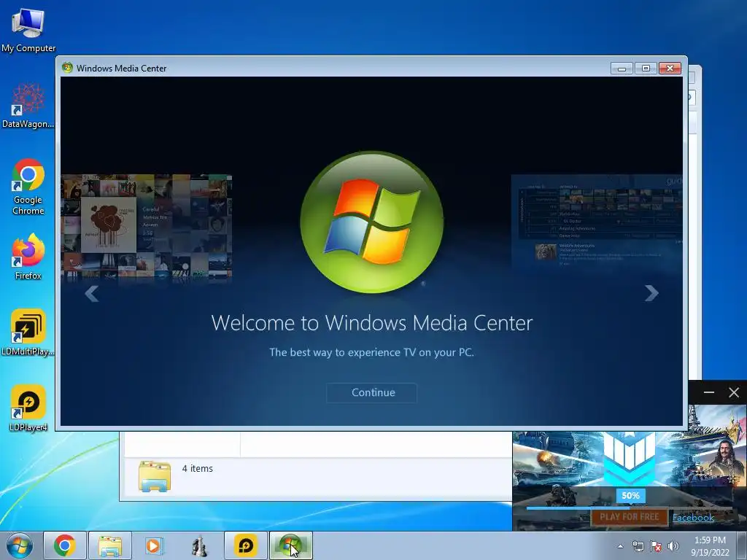Launch Google Chrome from the desktop
747x560 pixels.
pyautogui.click(x=28, y=187)
